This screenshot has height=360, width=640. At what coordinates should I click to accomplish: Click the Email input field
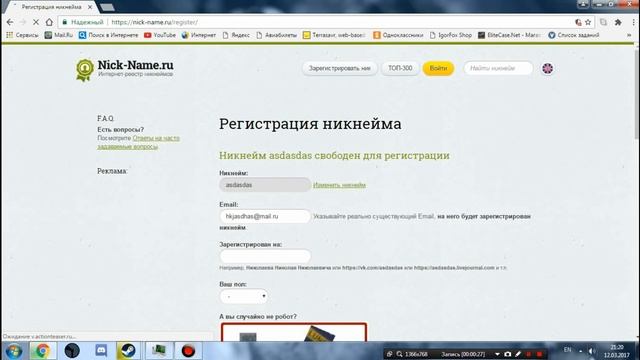tap(265, 216)
